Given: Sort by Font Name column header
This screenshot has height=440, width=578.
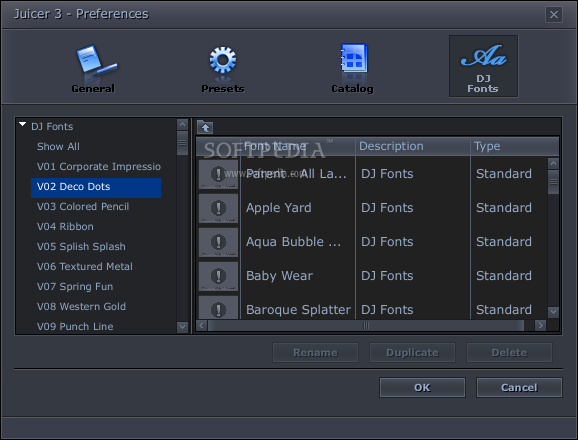Looking at the screenshot, I should pos(297,146).
